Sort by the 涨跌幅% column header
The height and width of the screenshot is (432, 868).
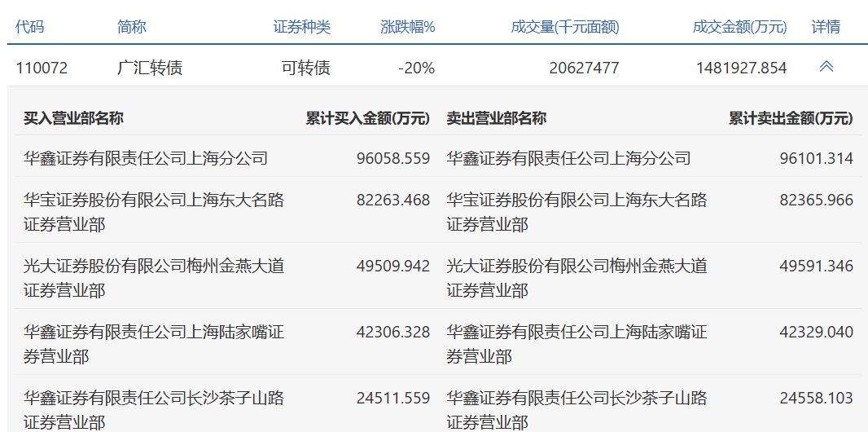(x=407, y=27)
